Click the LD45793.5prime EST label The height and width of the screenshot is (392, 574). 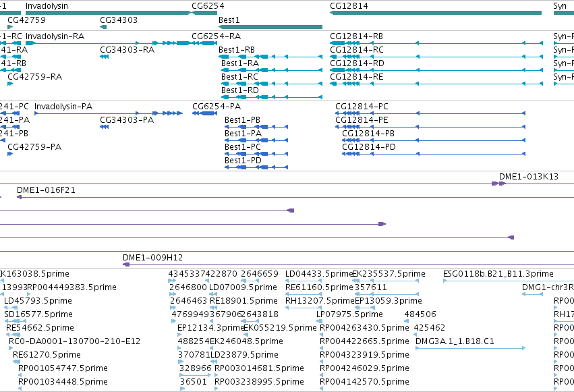tap(38, 301)
